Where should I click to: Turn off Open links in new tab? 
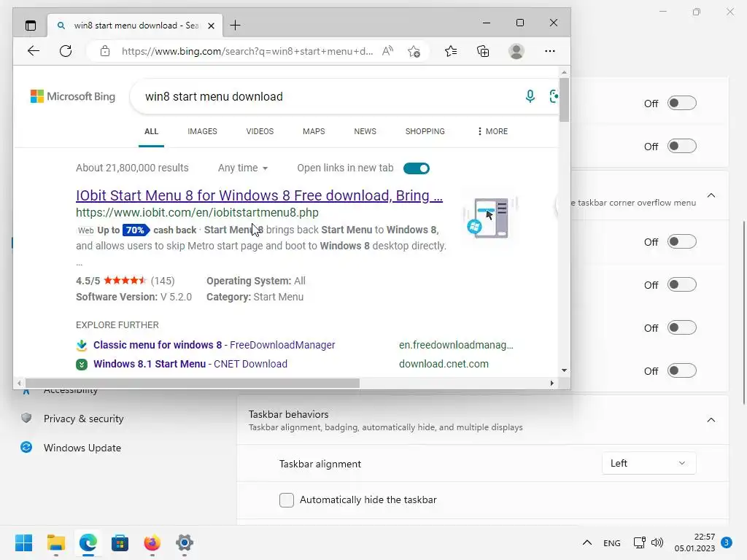click(x=417, y=168)
